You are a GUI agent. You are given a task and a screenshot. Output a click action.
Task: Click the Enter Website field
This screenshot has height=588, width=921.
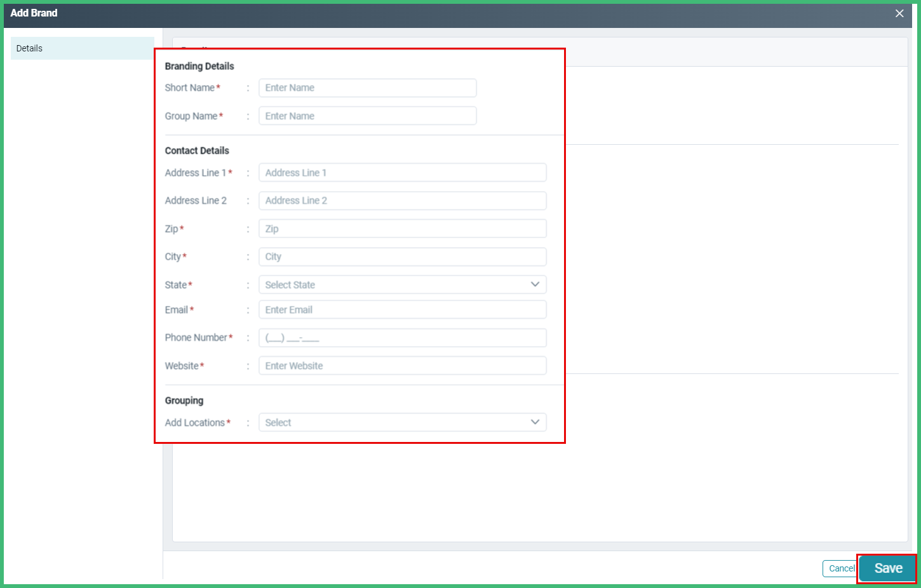point(402,365)
